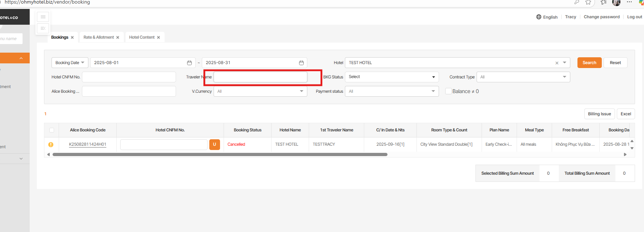Click the Traveler Name input field

point(260,77)
